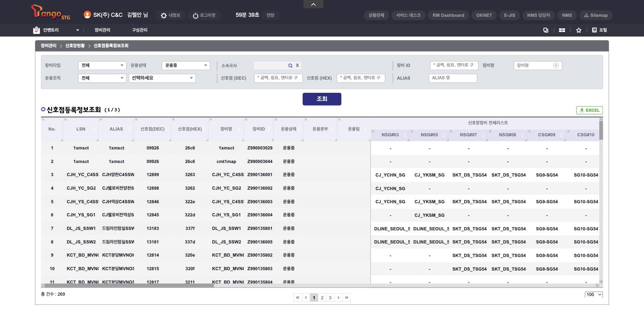644x317 pixels.
Task: Click the 로그아웃 power button
Action: [x=204, y=15]
